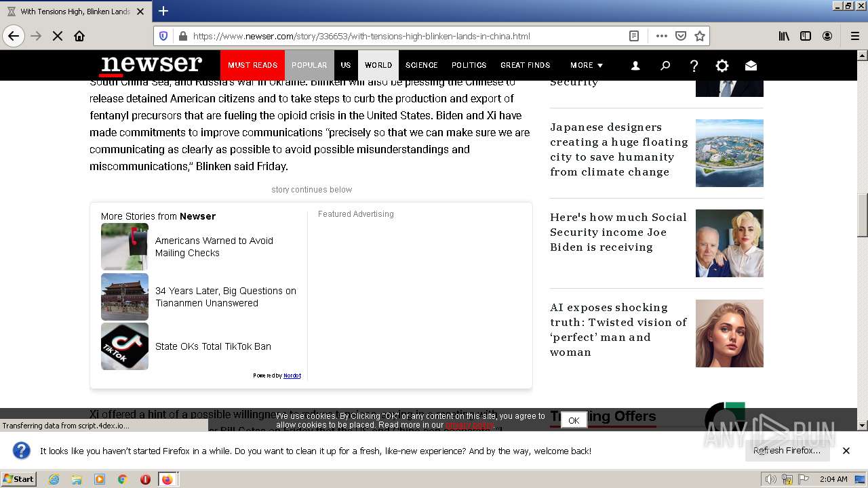Click Biden photo thumbnail
This screenshot has width=868, height=488.
click(730, 243)
